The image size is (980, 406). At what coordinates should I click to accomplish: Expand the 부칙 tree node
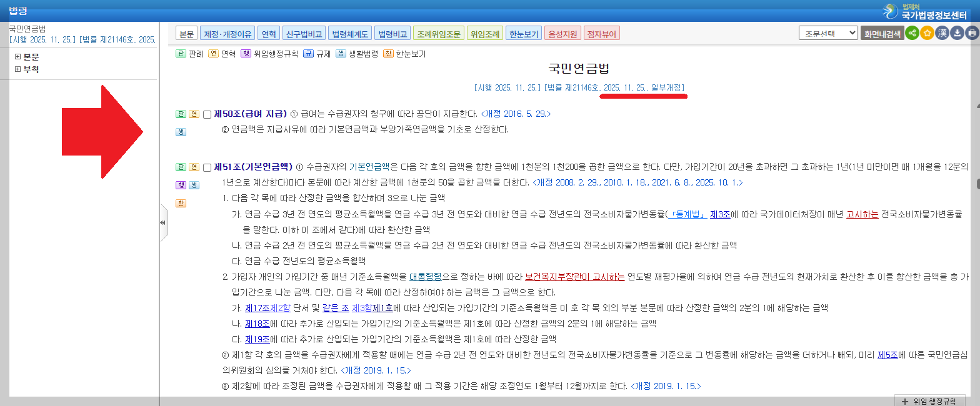tap(17, 69)
